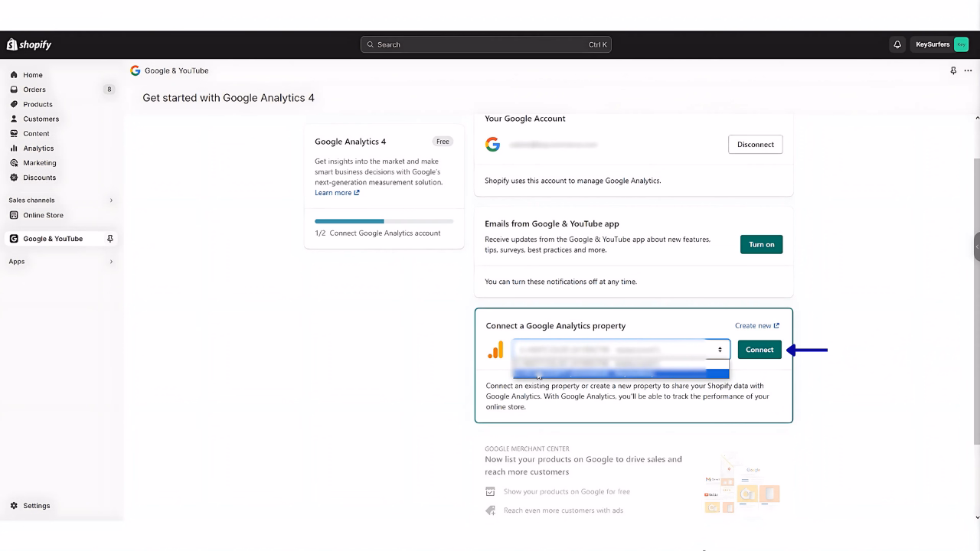Viewport: 980px width, 551px height.
Task: Click the Orders count badge showing 8
Action: click(x=109, y=90)
